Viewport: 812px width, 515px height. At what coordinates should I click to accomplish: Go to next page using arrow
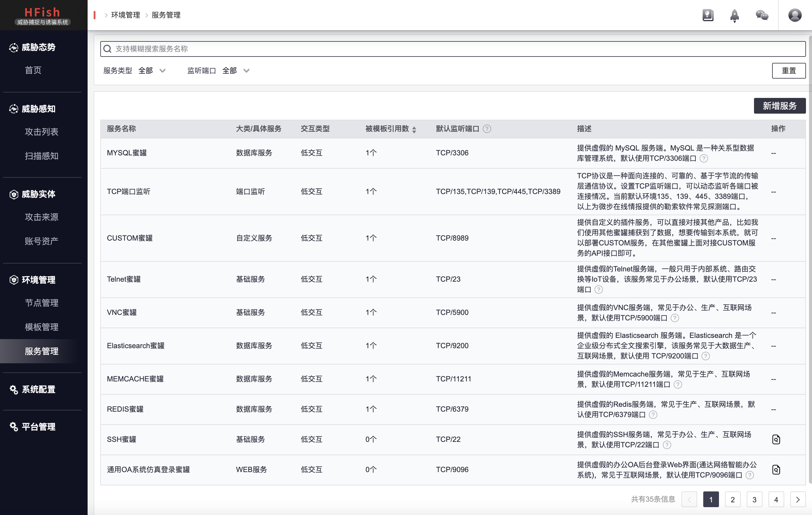tap(797, 500)
